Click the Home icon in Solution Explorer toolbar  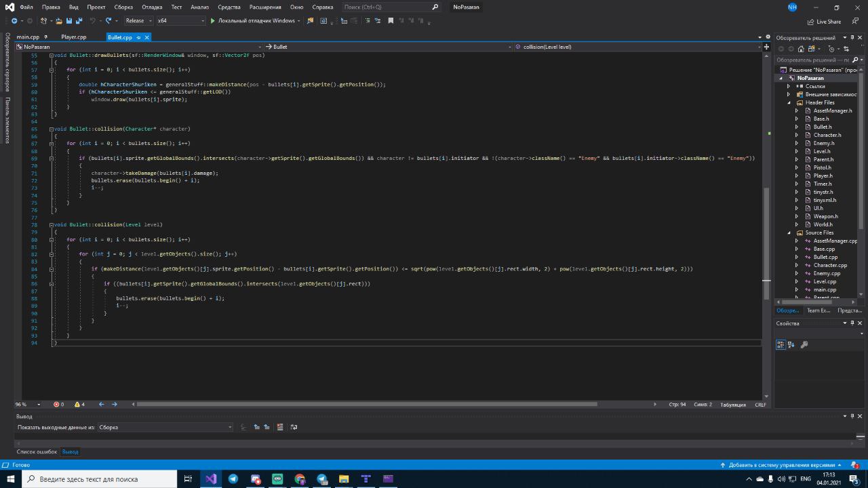[x=801, y=49]
